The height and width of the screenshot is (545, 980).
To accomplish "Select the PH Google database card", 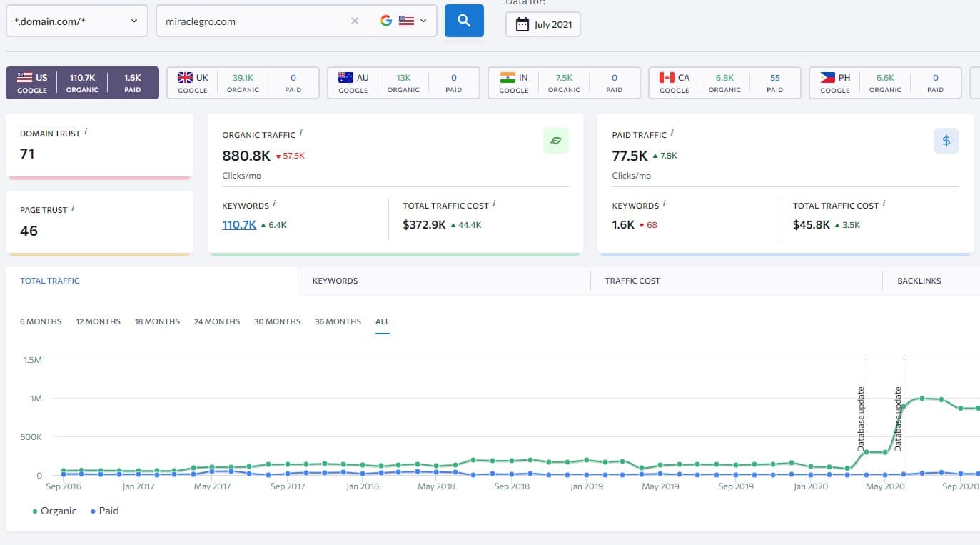I will (885, 83).
